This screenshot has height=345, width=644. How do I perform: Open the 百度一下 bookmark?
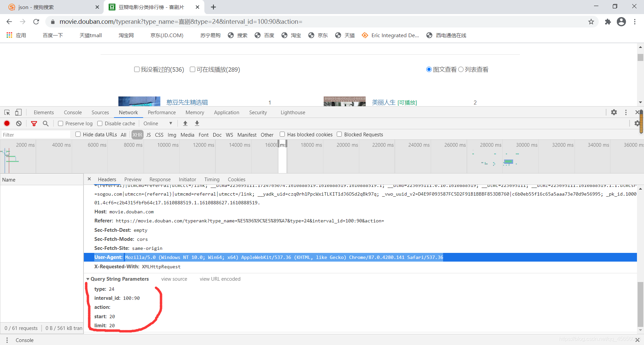point(53,35)
